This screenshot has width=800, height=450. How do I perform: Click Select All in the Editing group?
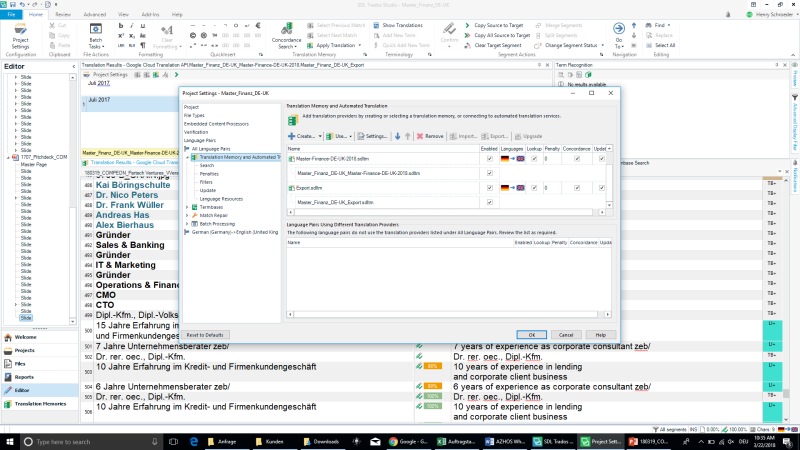point(660,45)
